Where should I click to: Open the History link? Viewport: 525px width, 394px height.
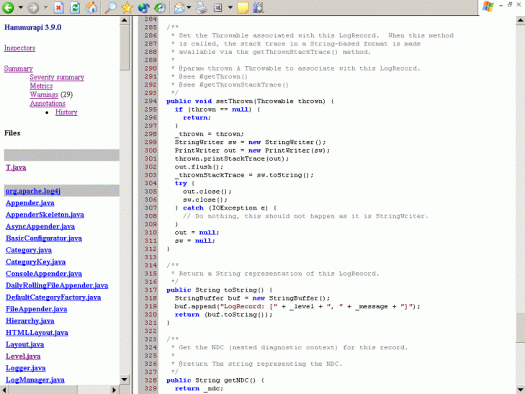click(66, 112)
